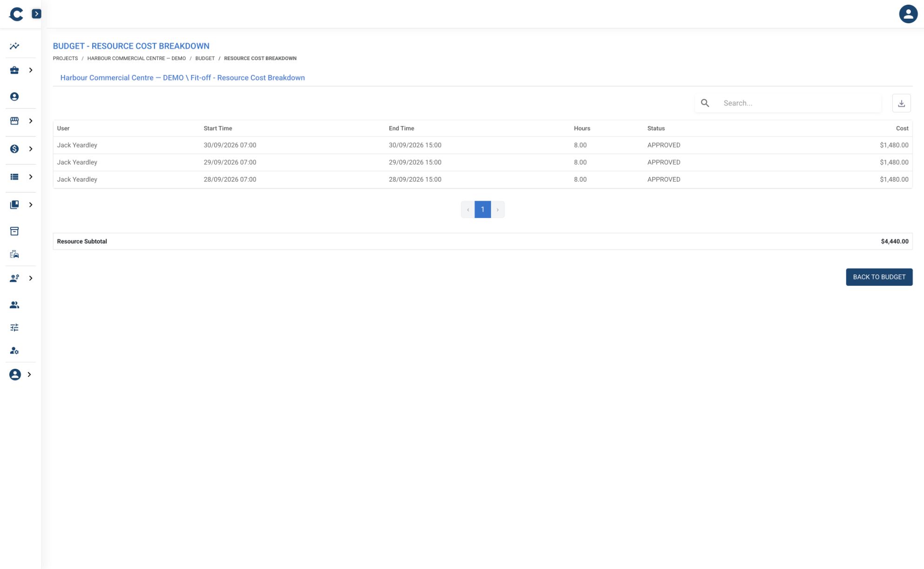The width and height of the screenshot is (924, 569).
Task: Expand the sidebar with the arrow toggle
Action: point(36,14)
